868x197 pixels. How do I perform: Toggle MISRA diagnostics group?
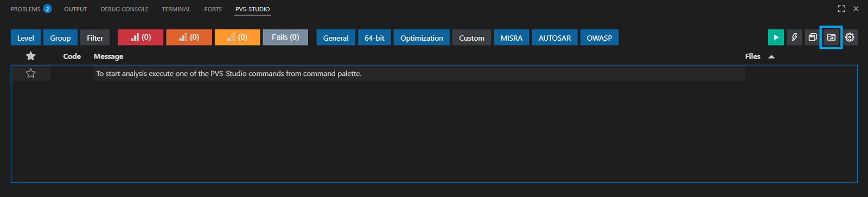click(512, 37)
